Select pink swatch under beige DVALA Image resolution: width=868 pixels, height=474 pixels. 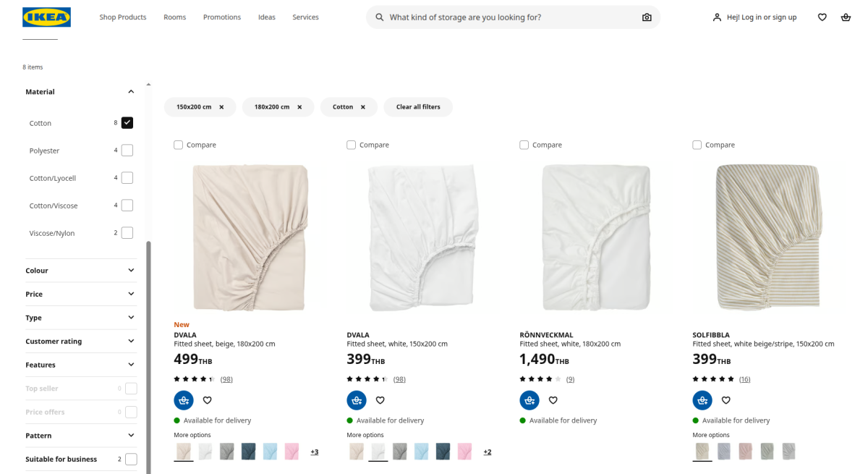pyautogui.click(x=292, y=452)
